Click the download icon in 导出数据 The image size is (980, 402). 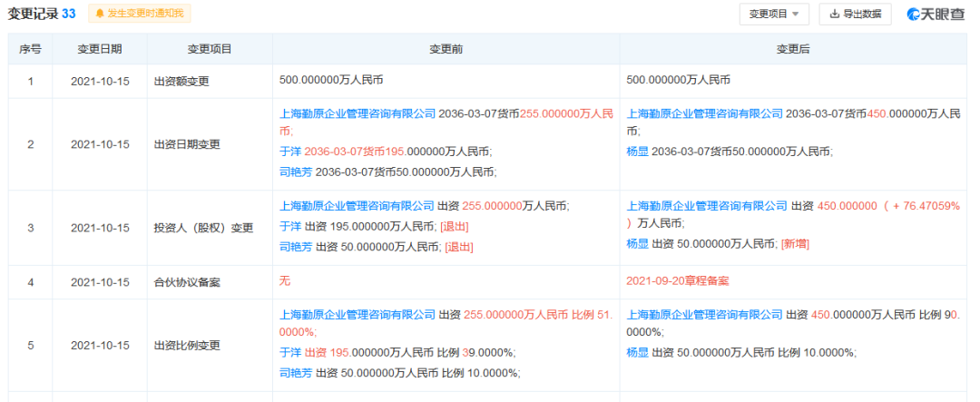835,14
